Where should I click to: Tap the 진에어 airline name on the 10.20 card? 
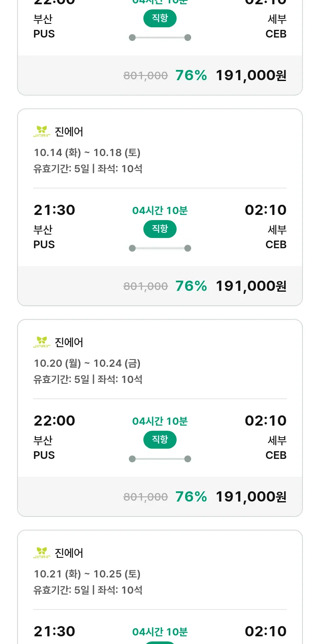click(69, 342)
